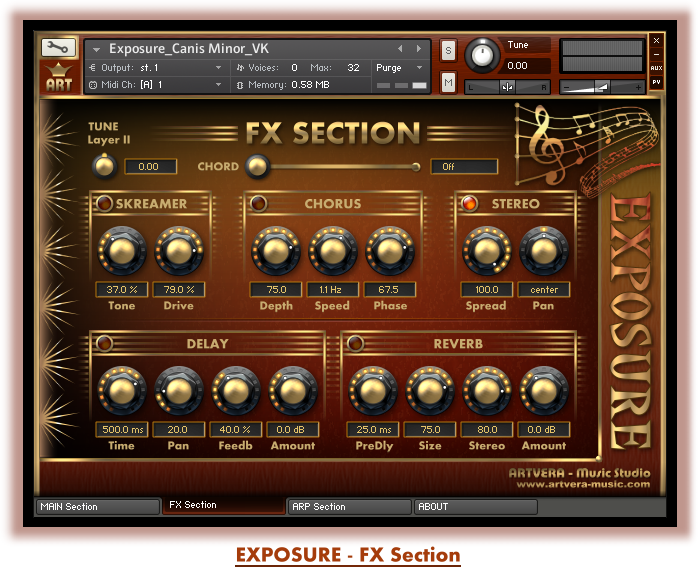Screen dimensions: 700x567
Task: Enable the SKREAMER effect power button
Action: (104, 204)
